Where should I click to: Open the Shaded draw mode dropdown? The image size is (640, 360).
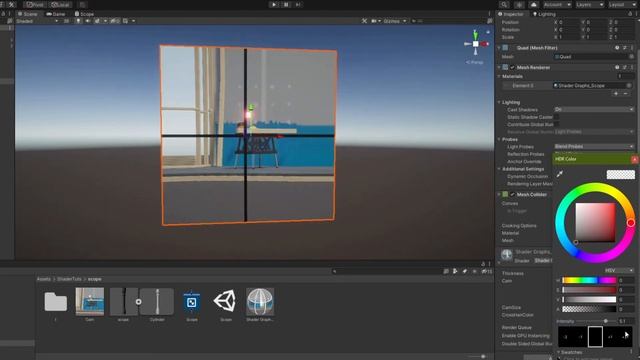(37, 21)
